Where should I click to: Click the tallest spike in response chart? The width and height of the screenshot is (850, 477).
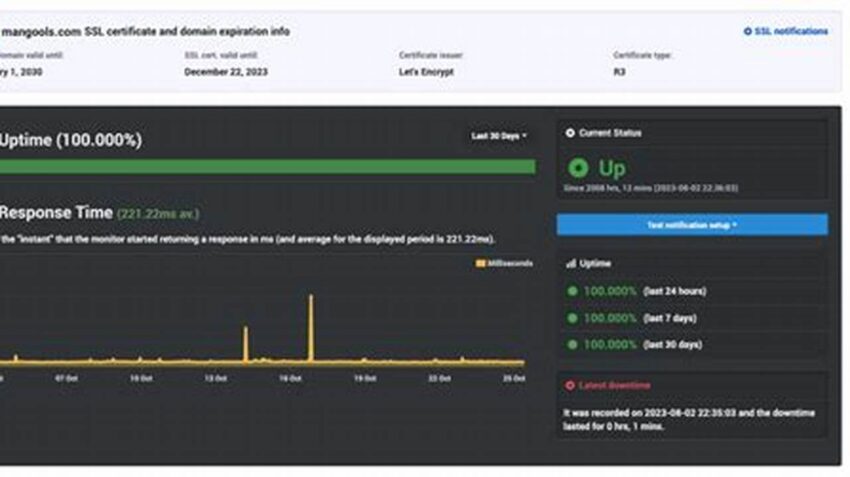click(x=311, y=327)
